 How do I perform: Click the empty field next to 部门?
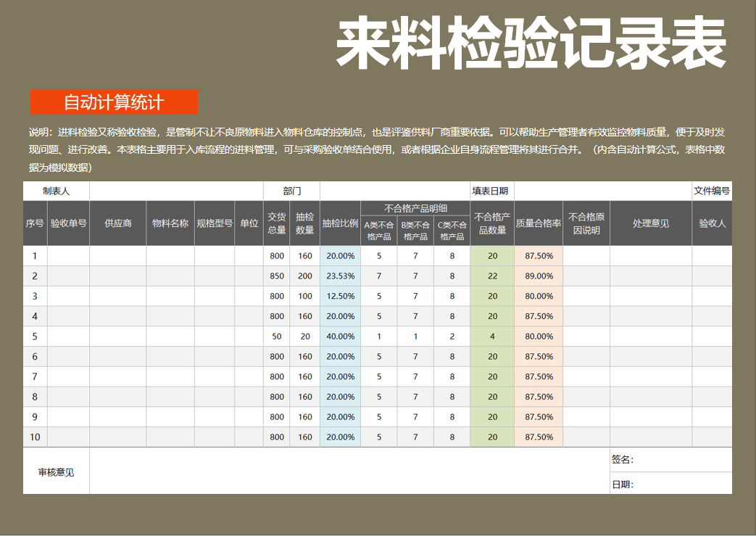coord(394,191)
